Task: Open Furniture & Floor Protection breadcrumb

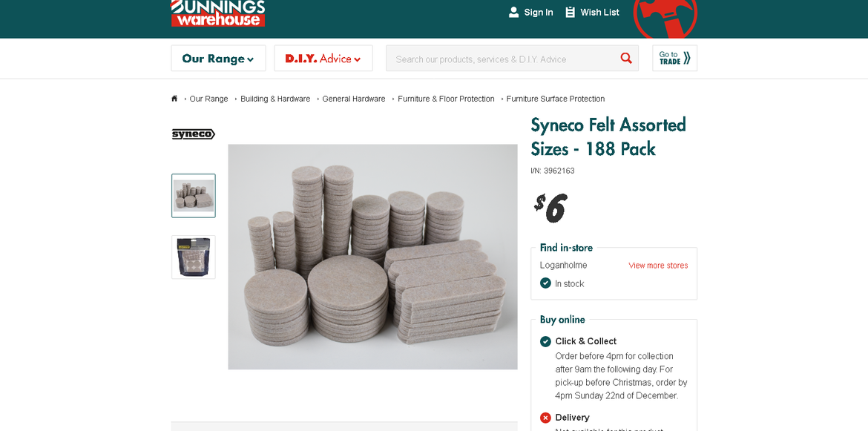Action: click(x=446, y=99)
